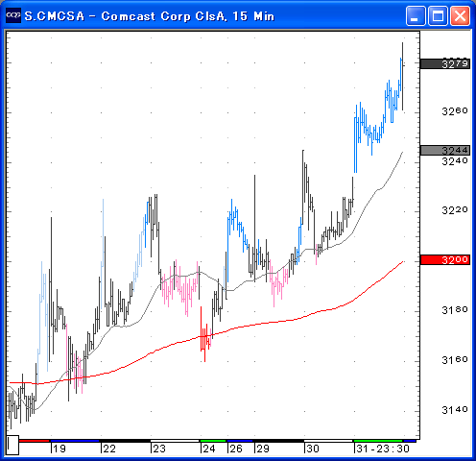
Task: Click the CQG icon in the title bar
Action: [13, 15]
